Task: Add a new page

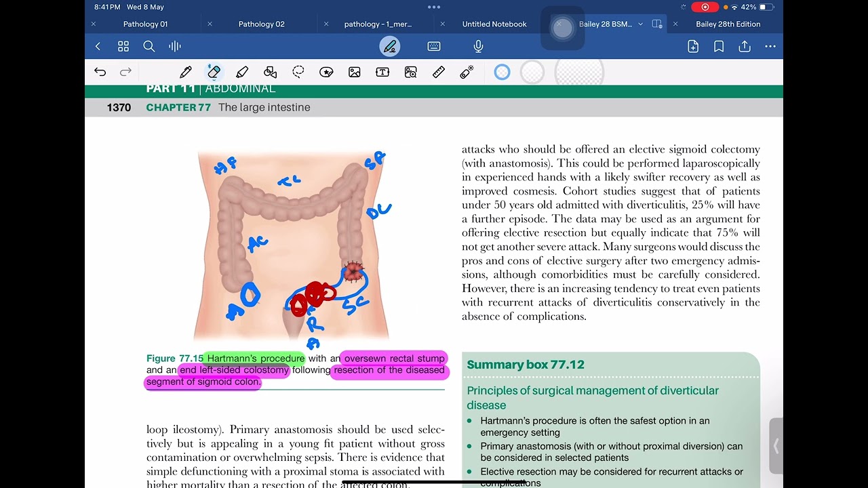Action: point(693,46)
